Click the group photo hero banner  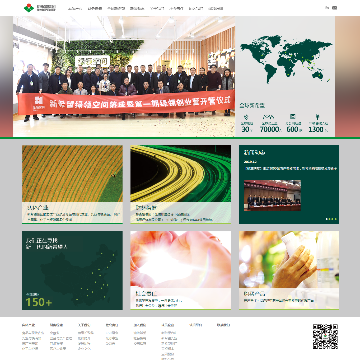tap(124, 76)
